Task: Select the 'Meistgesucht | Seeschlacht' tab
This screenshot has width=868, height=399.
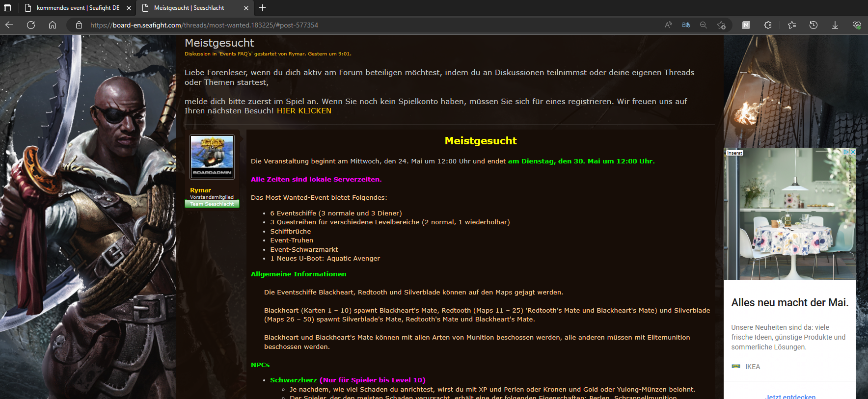Action: point(195,8)
